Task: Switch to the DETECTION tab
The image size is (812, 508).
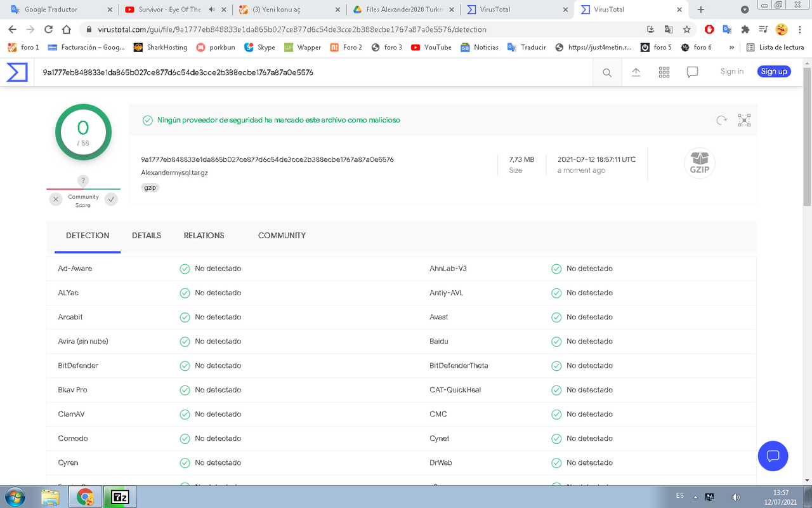Action: (88, 236)
